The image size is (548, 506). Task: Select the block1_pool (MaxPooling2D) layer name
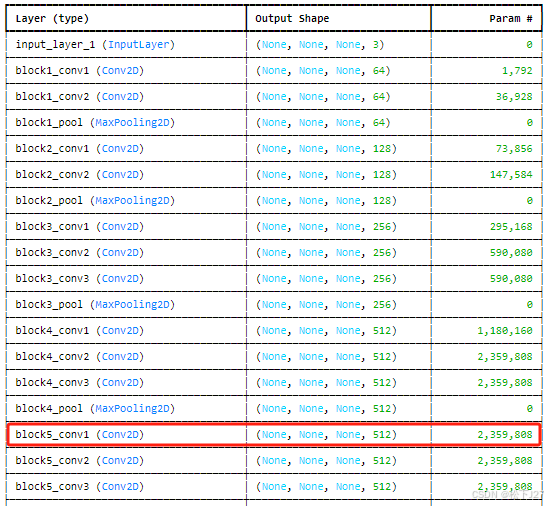(x=95, y=123)
